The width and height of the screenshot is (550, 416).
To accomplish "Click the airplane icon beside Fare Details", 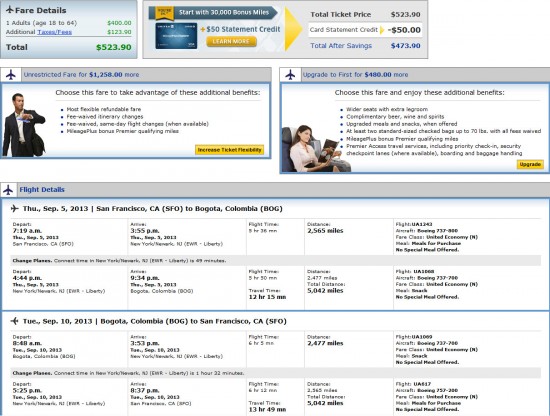I will [x=10, y=10].
